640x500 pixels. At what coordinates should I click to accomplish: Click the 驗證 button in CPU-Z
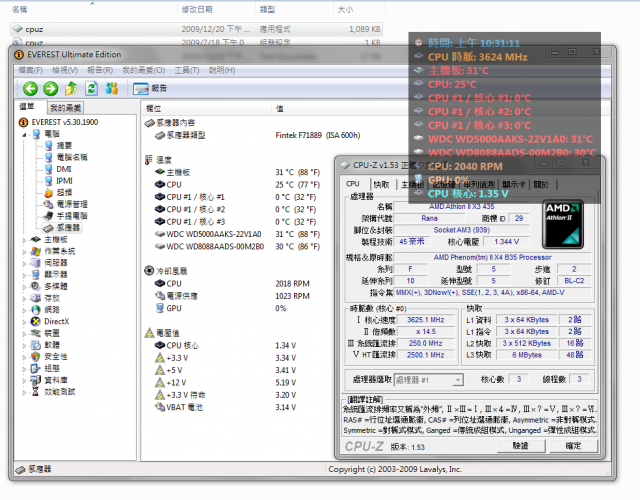click(x=521, y=446)
